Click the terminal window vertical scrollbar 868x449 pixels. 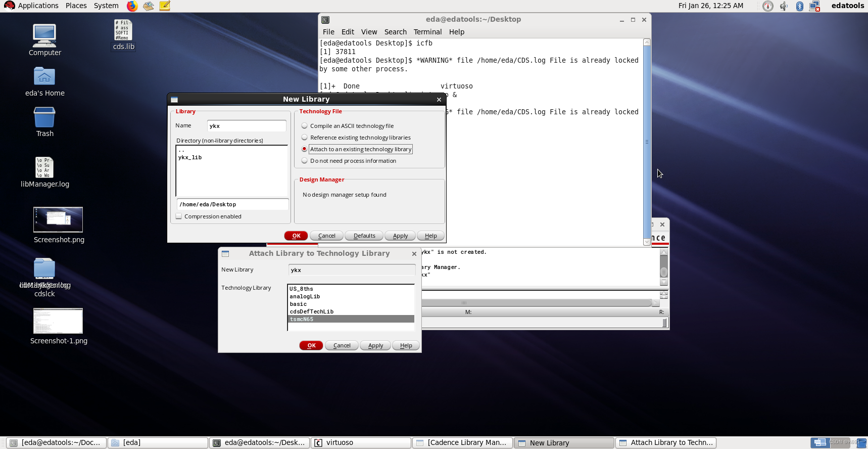(x=647, y=142)
